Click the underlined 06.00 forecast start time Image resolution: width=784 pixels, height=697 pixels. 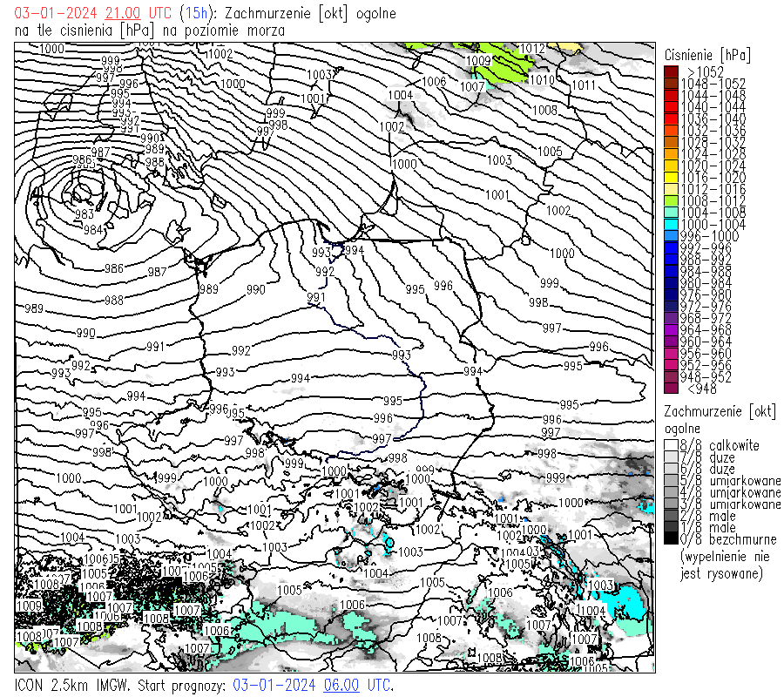(342, 685)
